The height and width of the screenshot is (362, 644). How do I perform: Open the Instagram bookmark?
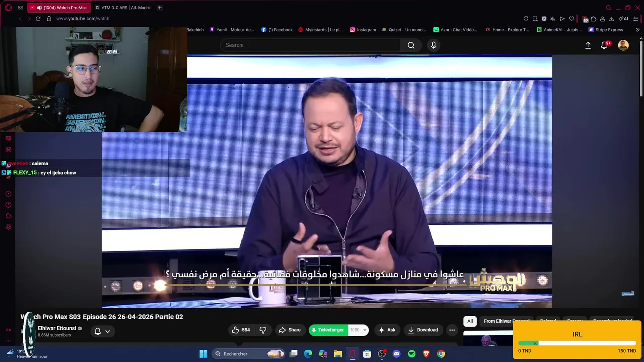point(363,30)
